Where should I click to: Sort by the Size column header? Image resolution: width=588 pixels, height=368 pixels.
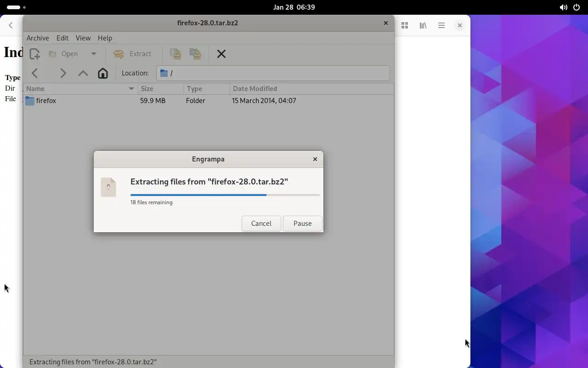(x=161, y=89)
